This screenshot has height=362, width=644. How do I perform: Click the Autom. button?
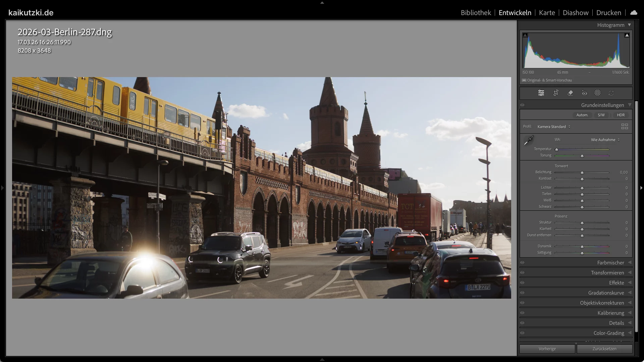tap(583, 115)
